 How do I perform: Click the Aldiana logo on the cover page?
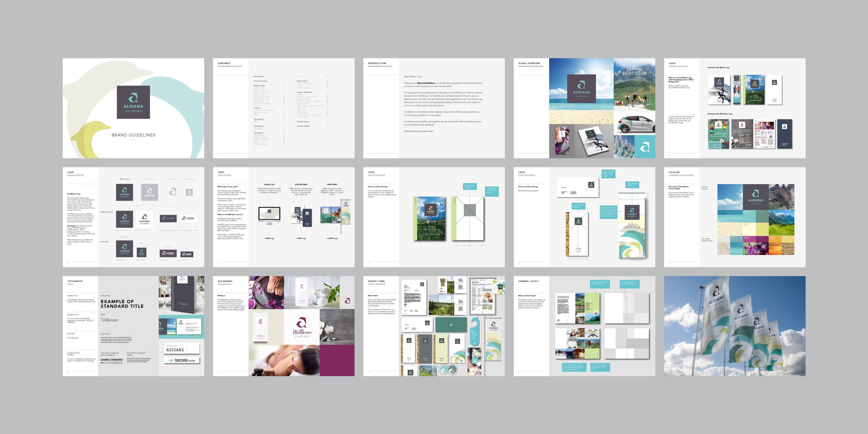click(x=133, y=102)
